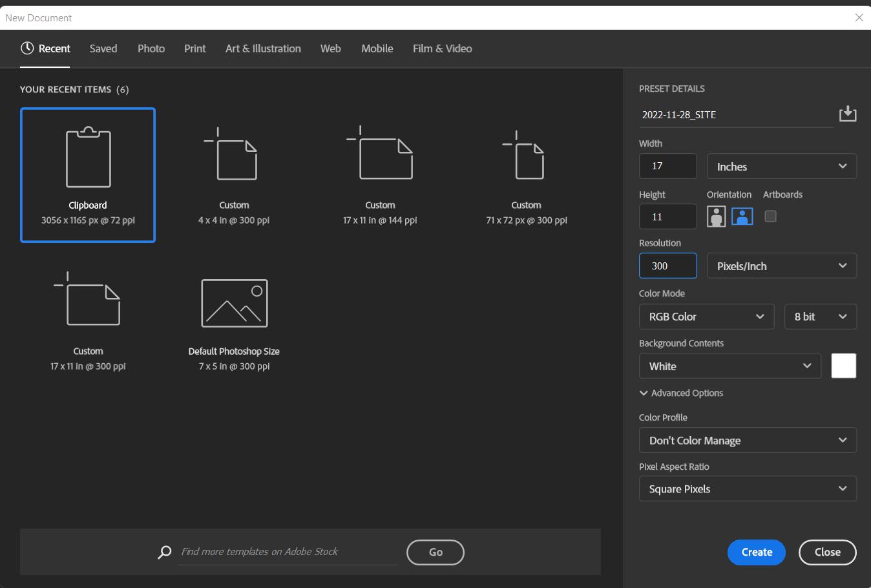Choose the Custom 4 x 4 in preset
The image size is (871, 588).
click(x=234, y=175)
